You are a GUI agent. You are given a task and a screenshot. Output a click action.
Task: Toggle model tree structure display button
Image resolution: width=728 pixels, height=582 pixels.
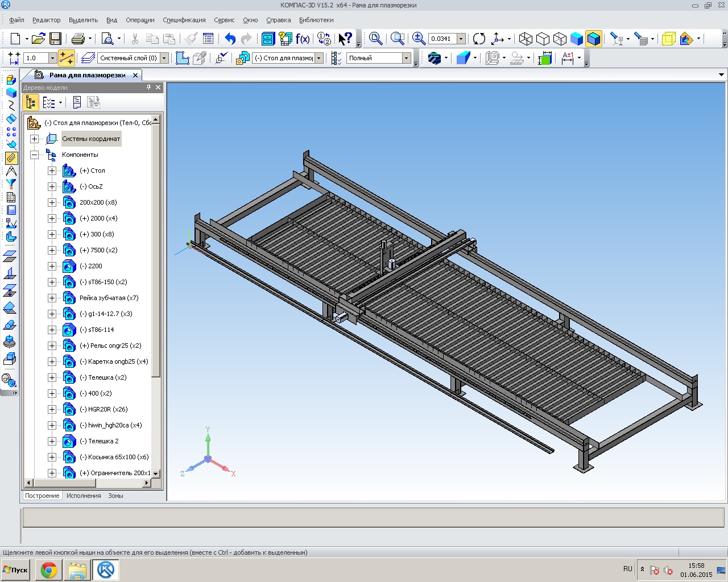pyautogui.click(x=31, y=102)
